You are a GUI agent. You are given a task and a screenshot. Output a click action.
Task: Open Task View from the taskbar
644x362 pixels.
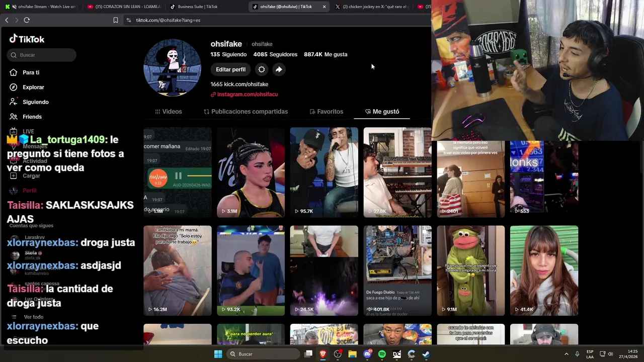(x=308, y=354)
